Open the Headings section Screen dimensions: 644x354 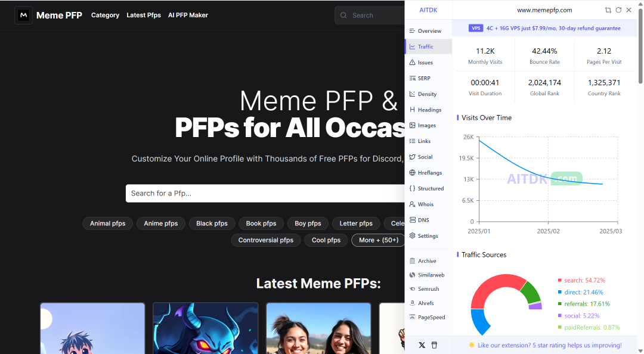pos(428,110)
